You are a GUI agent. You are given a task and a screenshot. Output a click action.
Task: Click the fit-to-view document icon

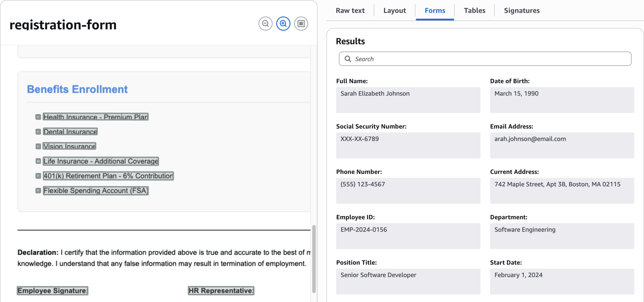pos(301,24)
